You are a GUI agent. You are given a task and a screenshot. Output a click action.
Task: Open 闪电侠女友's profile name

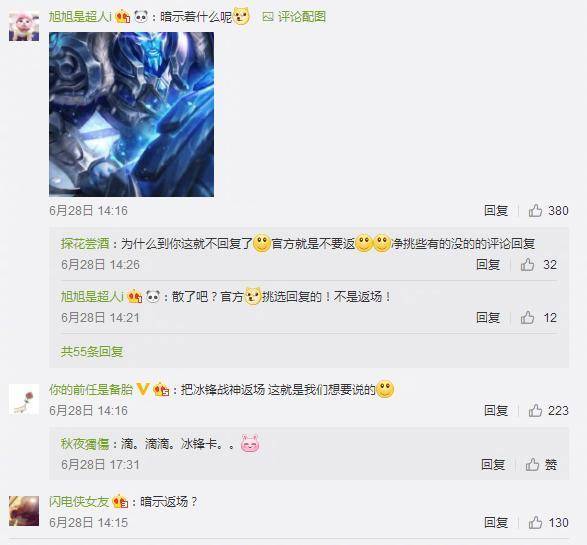coord(79,502)
